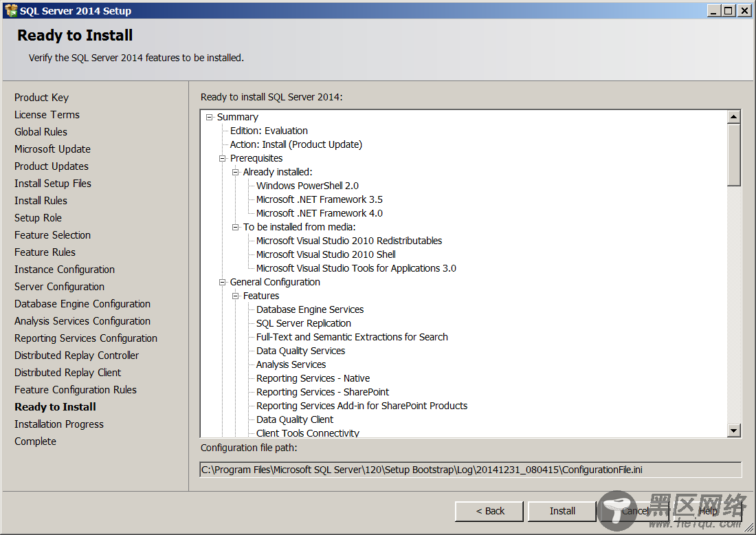Cancel the SQL Server setup
Screen dimensions: 756x535
point(635,511)
